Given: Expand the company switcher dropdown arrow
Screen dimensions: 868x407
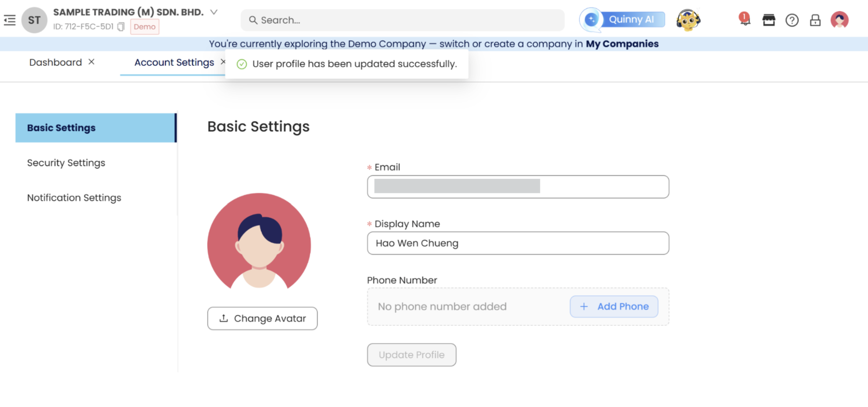Looking at the screenshot, I should (214, 12).
